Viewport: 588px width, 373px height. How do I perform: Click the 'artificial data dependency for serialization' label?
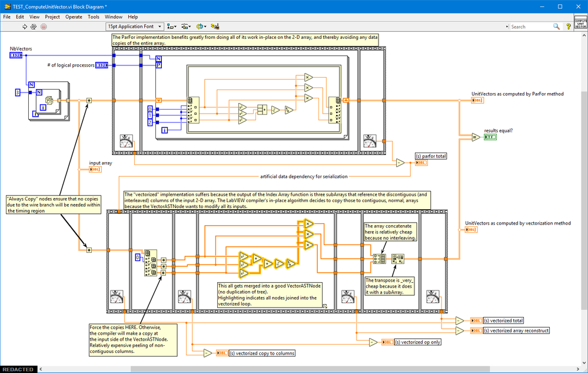coord(304,176)
